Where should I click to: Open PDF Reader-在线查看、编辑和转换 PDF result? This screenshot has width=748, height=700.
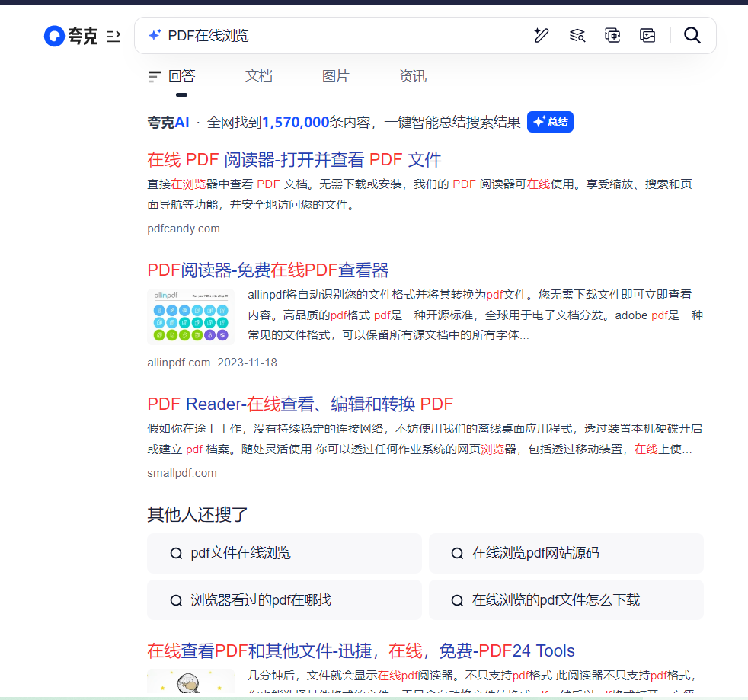pos(300,404)
